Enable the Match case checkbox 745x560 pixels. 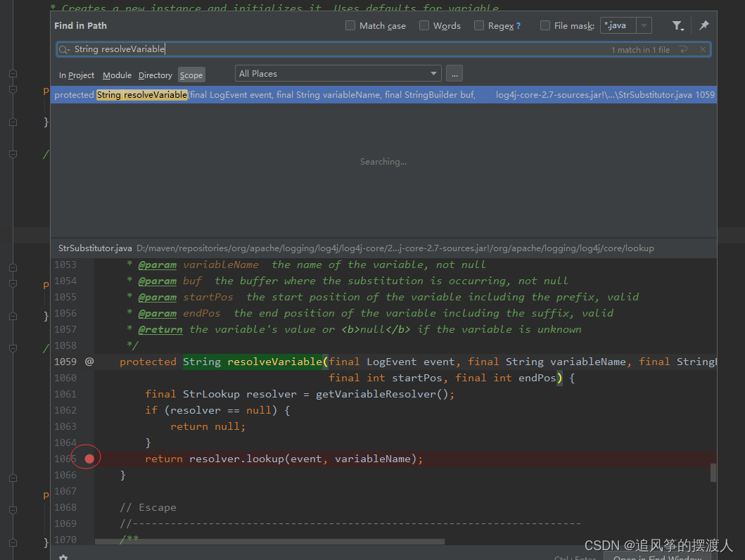[350, 25]
